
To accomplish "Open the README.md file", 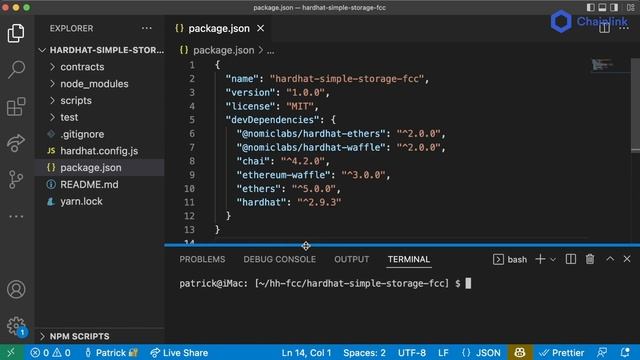I will click(x=100, y=184).
